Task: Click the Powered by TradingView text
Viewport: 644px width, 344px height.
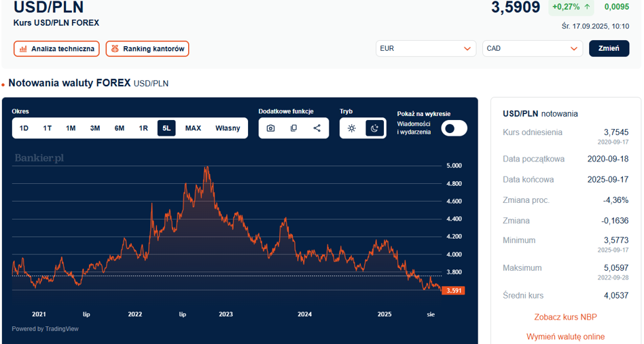Action: (x=46, y=329)
